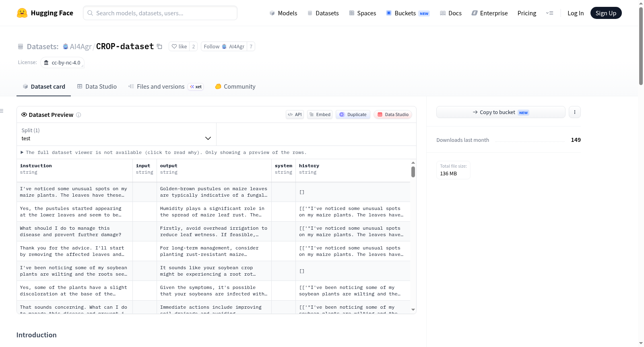Image resolution: width=644 pixels, height=347 pixels.
Task: Click output cell "For long-term management, consider"
Action: [x=214, y=251]
